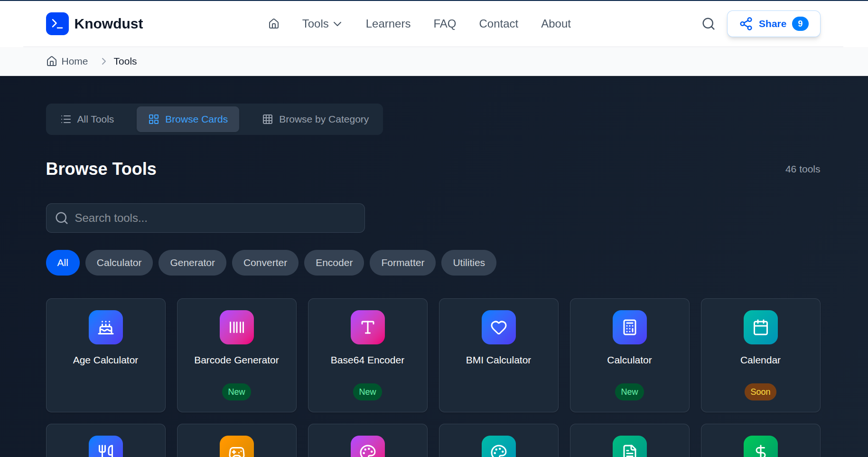Open the FAQ menu item

[445, 24]
